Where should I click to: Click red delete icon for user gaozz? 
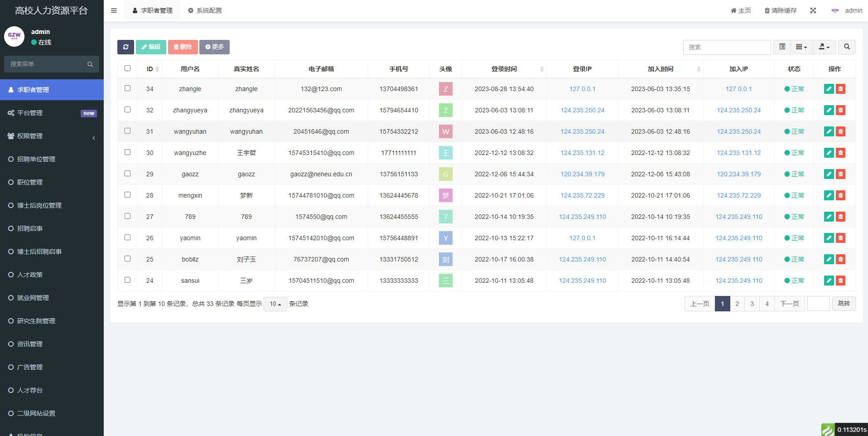tap(840, 174)
